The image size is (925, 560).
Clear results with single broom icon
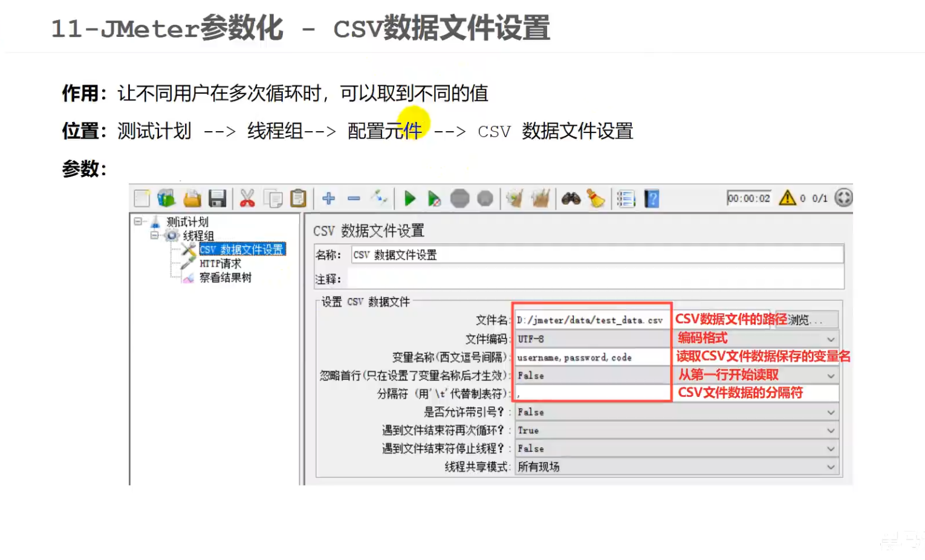pos(514,198)
